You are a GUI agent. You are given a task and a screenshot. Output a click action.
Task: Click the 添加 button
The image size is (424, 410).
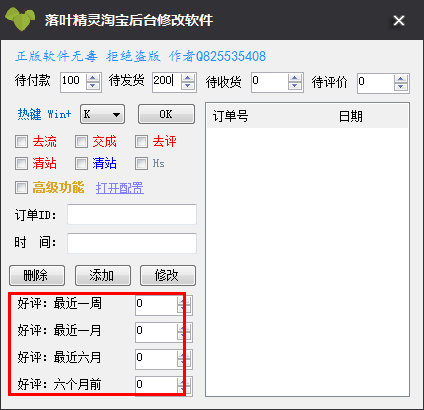[103, 275]
